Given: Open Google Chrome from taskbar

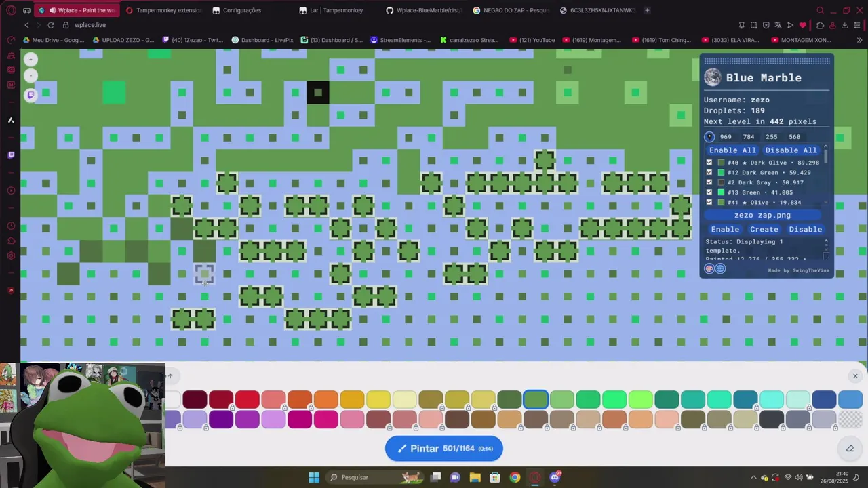Looking at the screenshot, I should (515, 477).
